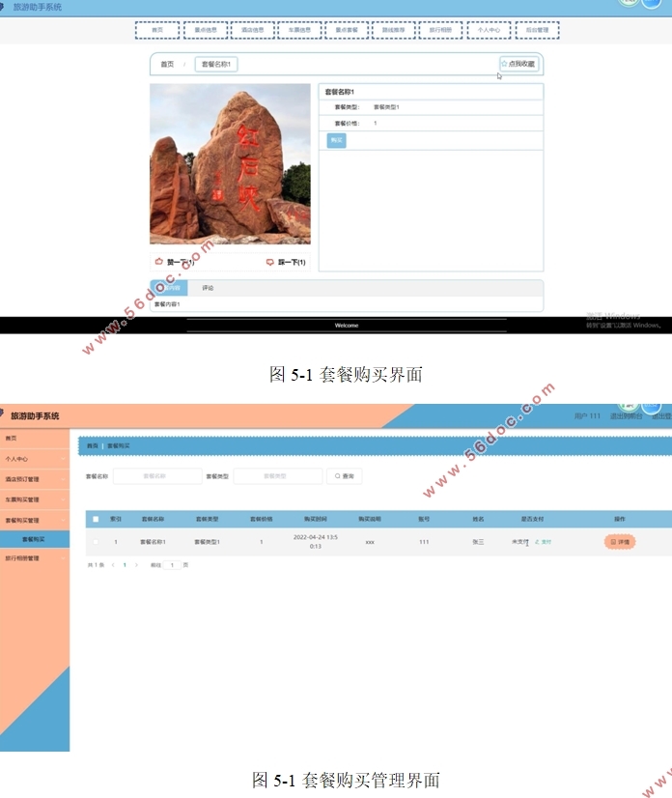Click 首页 in the upper breadcrumb

coord(167,64)
